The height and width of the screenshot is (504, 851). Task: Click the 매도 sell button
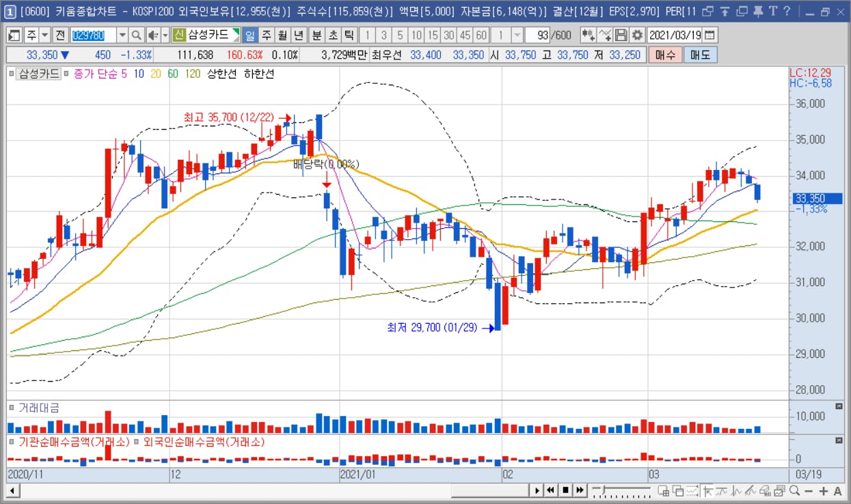[x=701, y=55]
